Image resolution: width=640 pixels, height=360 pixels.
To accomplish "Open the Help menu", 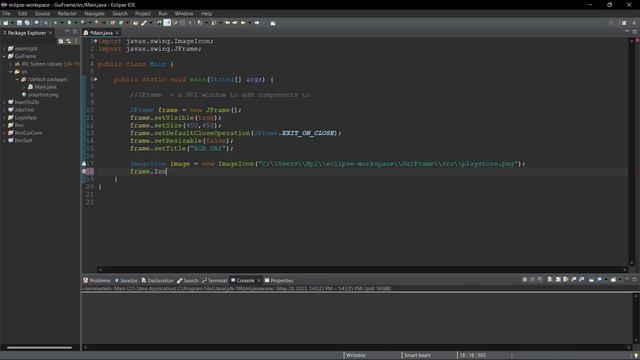I will (x=206, y=13).
